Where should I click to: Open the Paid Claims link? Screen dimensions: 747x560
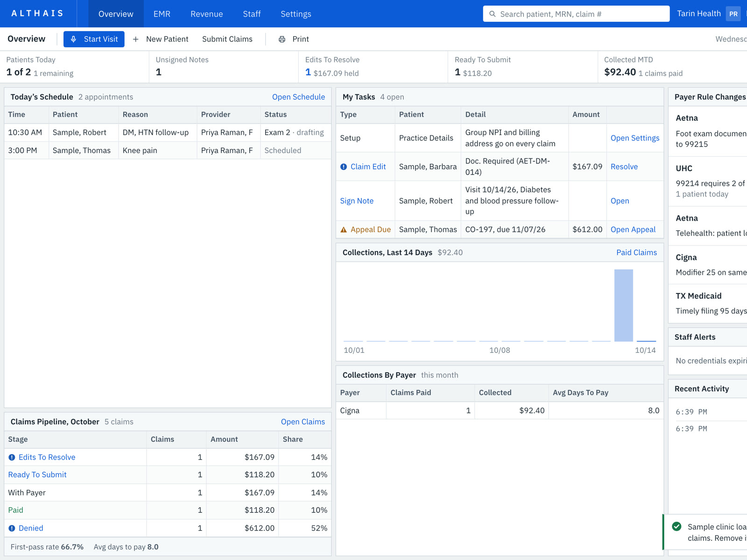tap(636, 252)
